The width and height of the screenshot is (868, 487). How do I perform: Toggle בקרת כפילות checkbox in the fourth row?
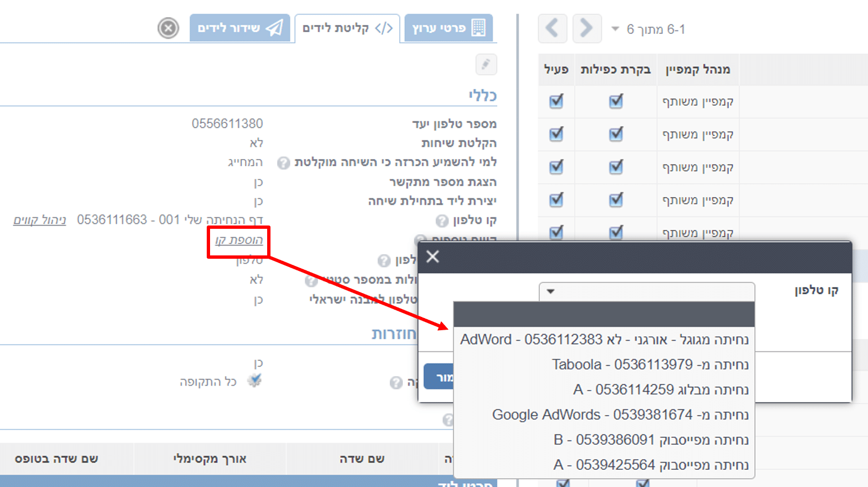click(x=616, y=199)
